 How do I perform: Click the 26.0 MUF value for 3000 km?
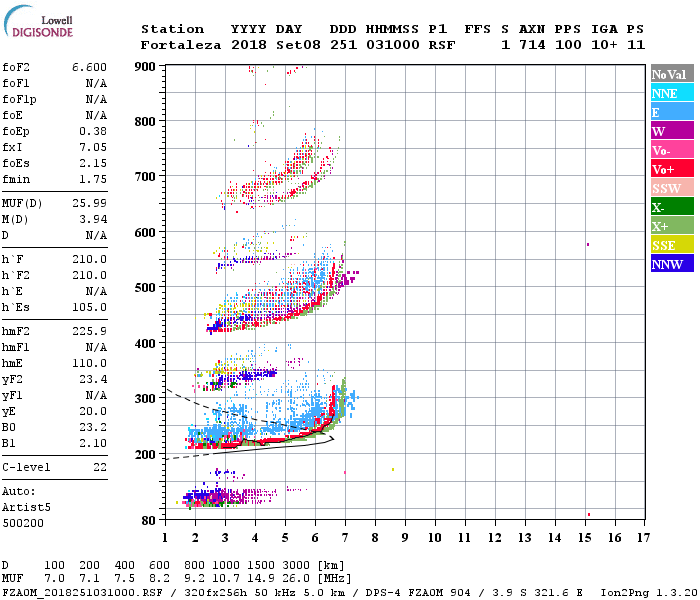coord(296,579)
